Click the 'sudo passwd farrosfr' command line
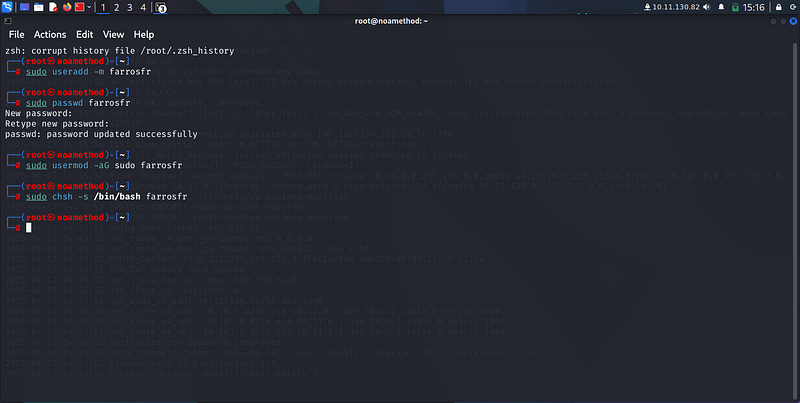 (78, 103)
